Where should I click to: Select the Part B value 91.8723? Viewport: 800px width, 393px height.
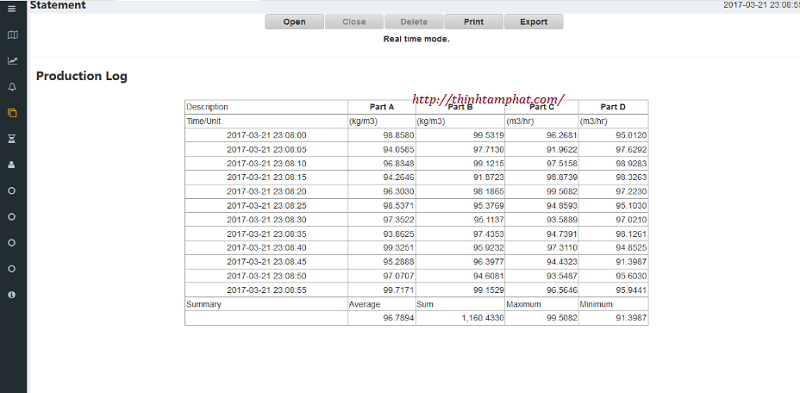pyautogui.click(x=488, y=177)
